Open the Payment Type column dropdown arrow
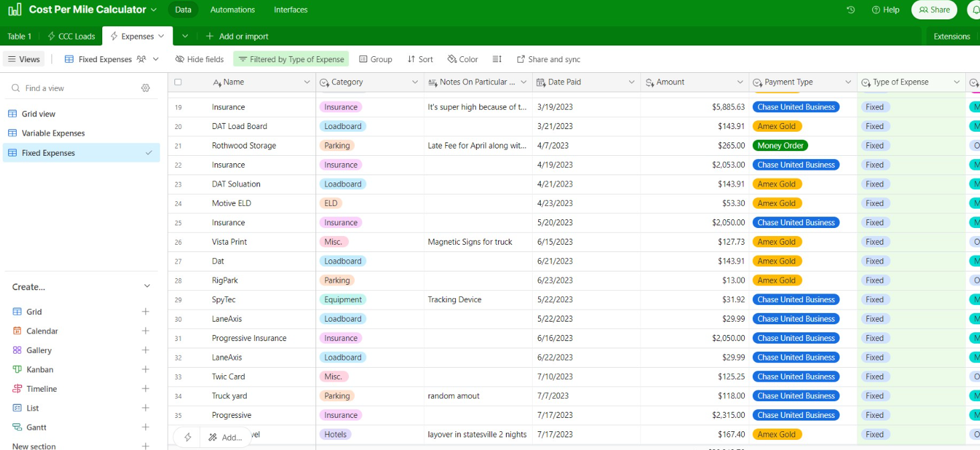Screen dimensions: 980x450 [848, 82]
